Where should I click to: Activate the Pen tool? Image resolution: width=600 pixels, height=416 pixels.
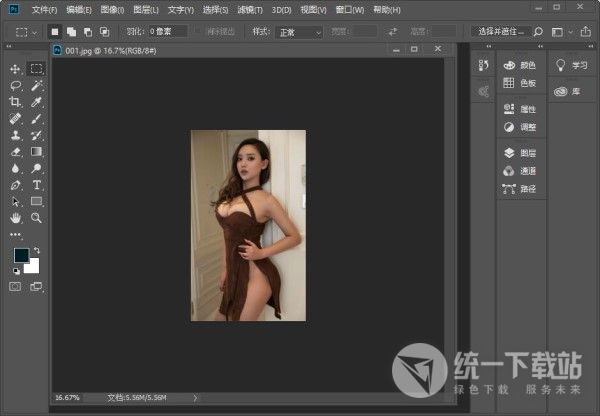pyautogui.click(x=15, y=185)
